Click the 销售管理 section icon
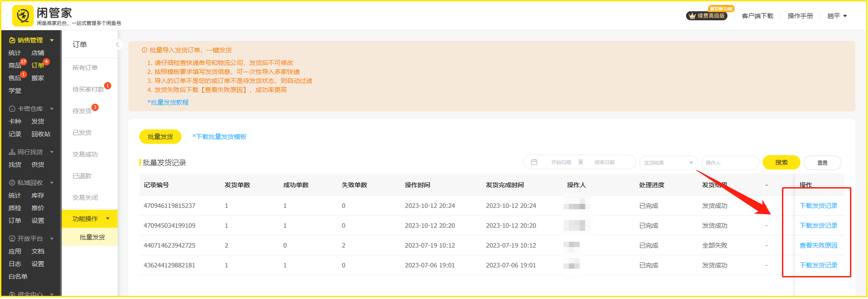Viewport: 868px width, 299px height. pos(12,40)
